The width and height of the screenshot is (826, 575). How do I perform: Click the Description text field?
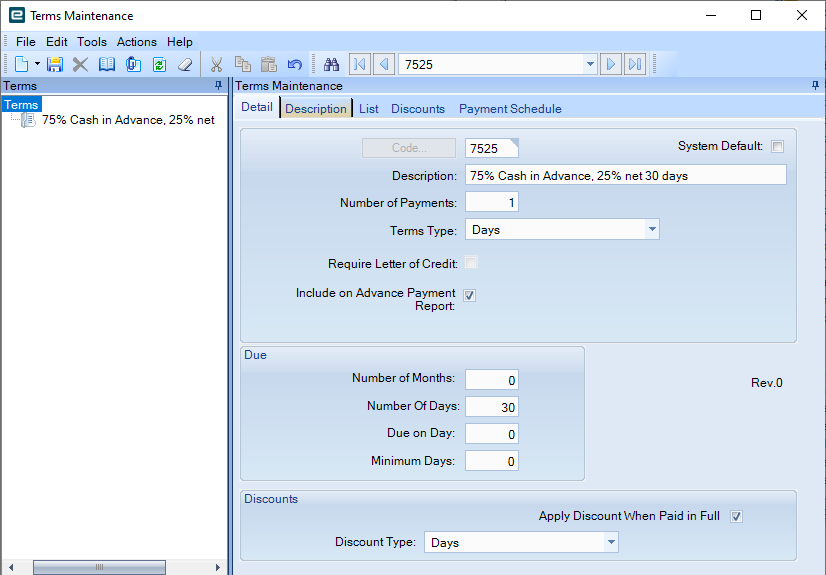point(626,175)
